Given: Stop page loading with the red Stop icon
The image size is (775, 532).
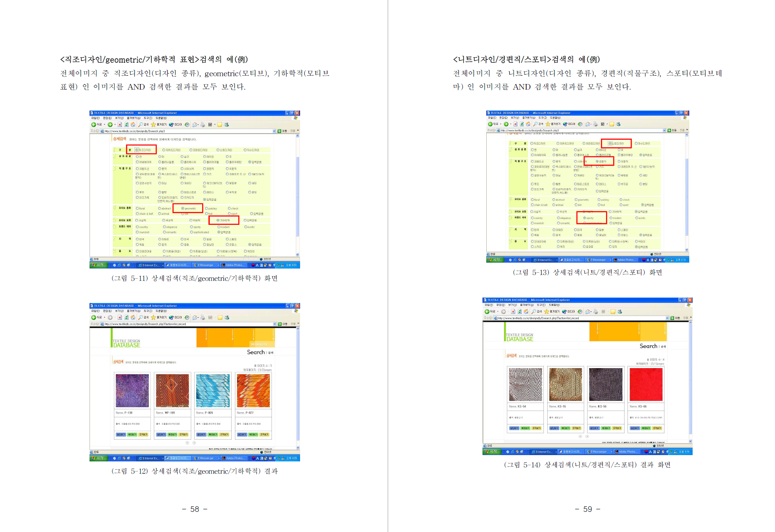Looking at the screenshot, I should [x=119, y=124].
